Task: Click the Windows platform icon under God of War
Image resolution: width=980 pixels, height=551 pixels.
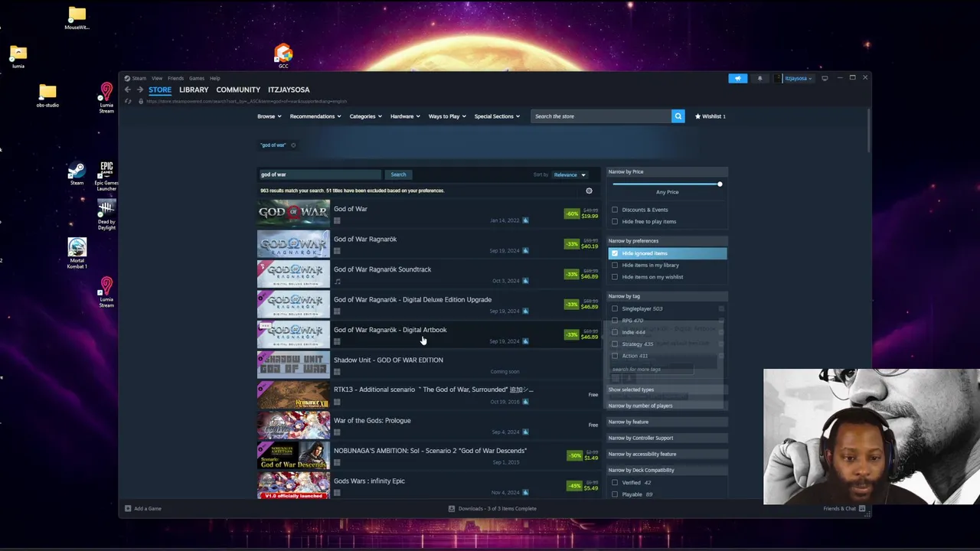Action: click(337, 220)
